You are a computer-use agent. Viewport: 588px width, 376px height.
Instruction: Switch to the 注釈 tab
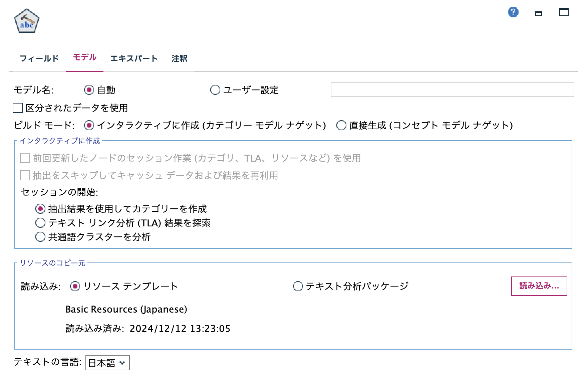click(179, 58)
